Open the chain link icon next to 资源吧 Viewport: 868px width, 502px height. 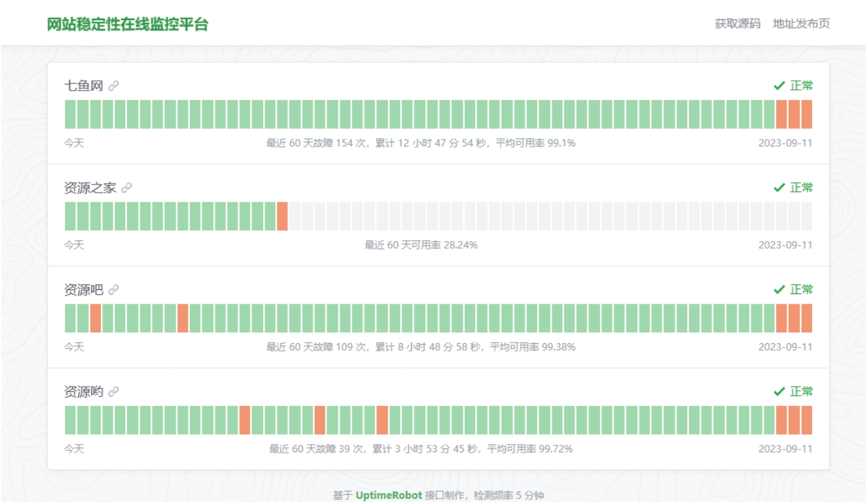tap(114, 290)
